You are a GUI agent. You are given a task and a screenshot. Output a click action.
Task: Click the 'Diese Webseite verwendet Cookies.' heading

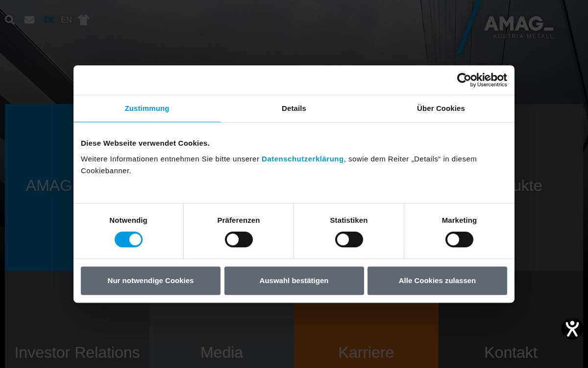pyautogui.click(x=145, y=143)
